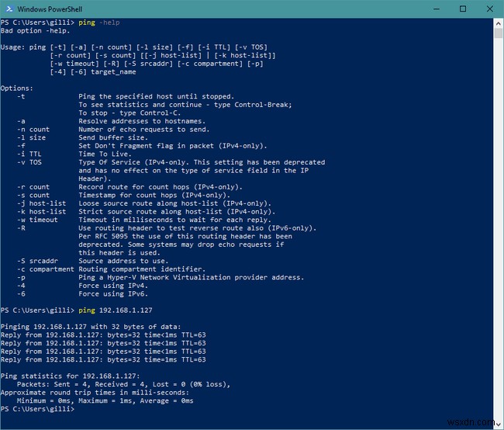Click the 'Force using IPv4.' line

click(113, 286)
